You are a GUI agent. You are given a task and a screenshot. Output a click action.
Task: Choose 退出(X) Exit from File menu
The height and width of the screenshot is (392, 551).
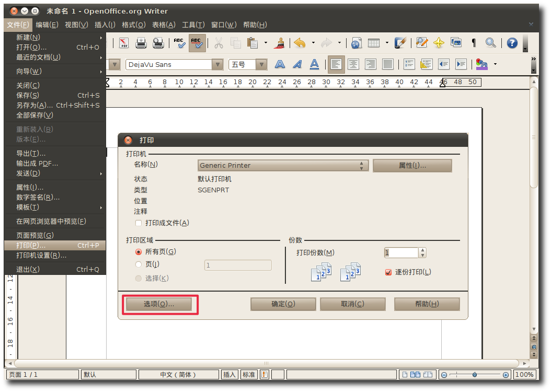[55, 270]
